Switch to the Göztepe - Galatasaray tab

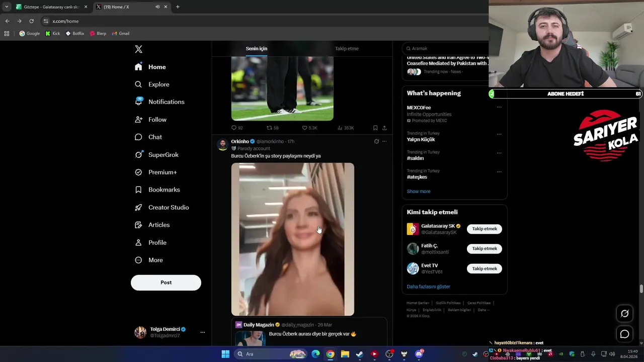point(52,7)
